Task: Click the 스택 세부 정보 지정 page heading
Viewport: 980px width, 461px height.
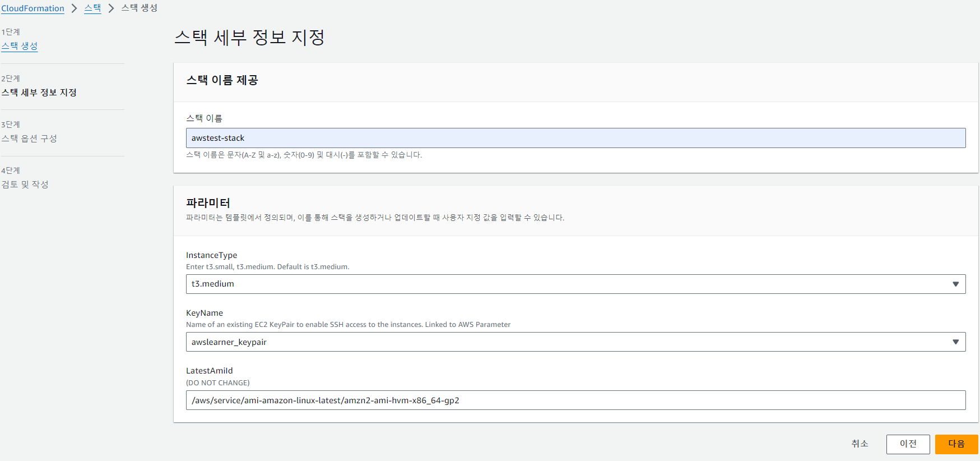Action: pos(249,38)
